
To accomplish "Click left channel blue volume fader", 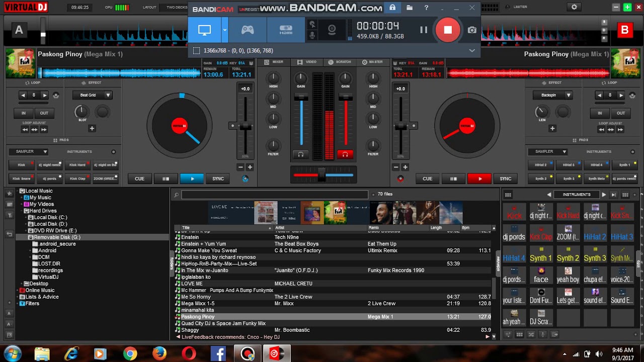I will [301, 97].
